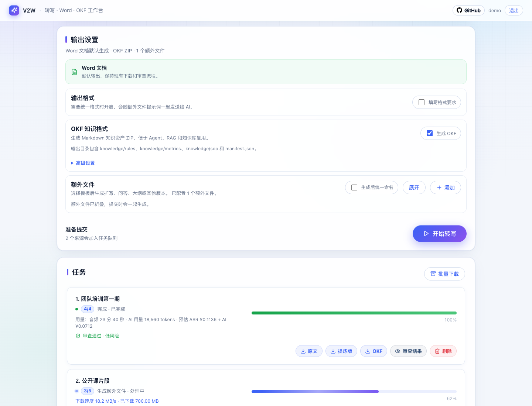Click the demo username
Image resolution: width=532 pixels, height=406 pixels.
pyautogui.click(x=494, y=11)
